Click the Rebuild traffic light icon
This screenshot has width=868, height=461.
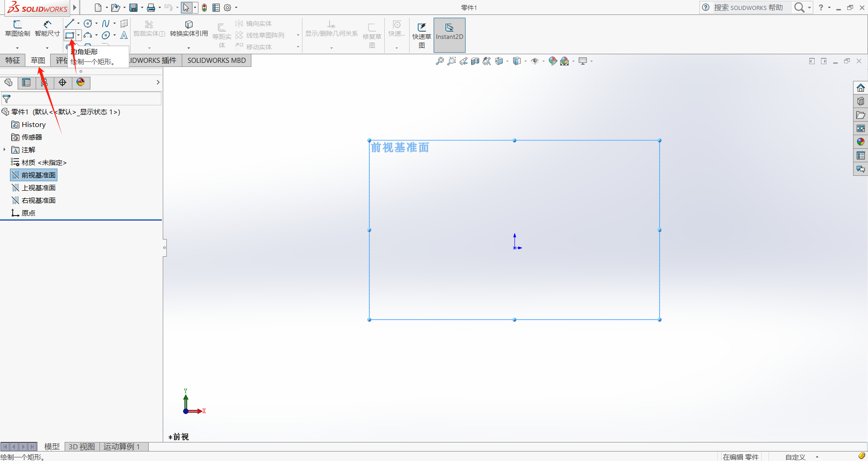coord(204,8)
